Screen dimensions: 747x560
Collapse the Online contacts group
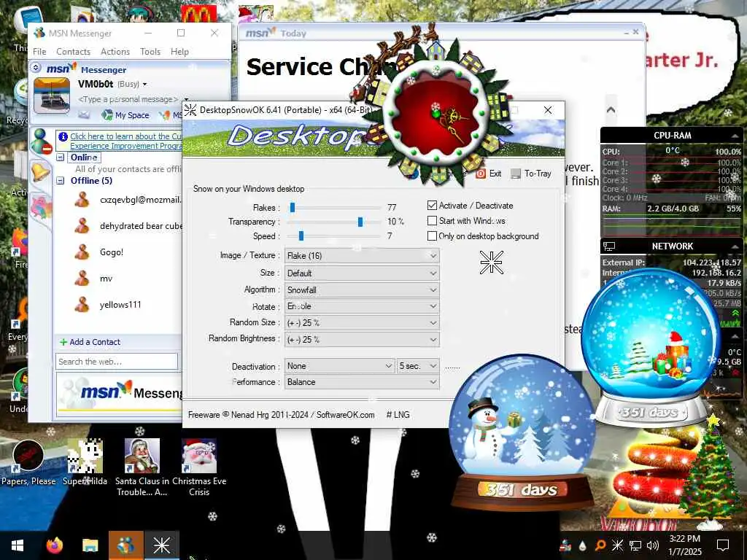click(61, 157)
